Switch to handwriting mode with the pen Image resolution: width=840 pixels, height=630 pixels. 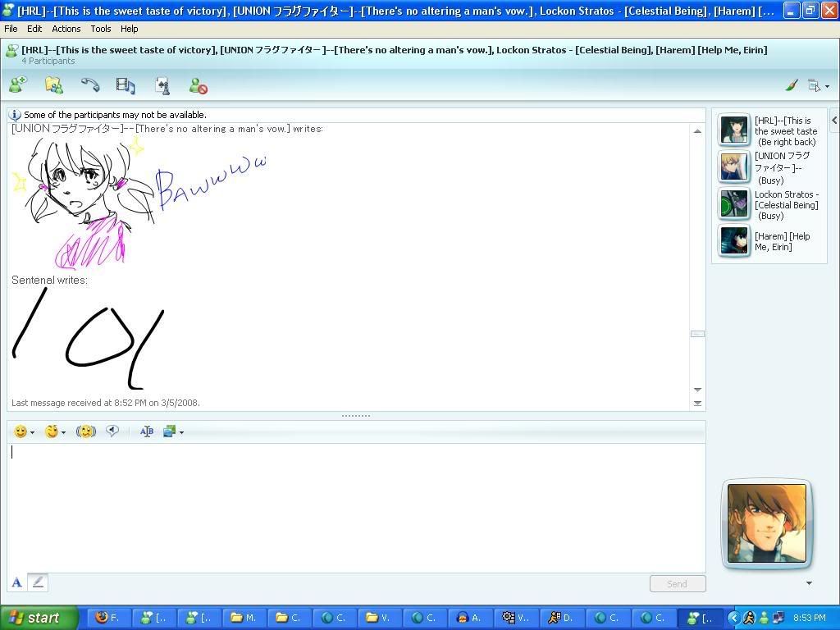pyautogui.click(x=38, y=582)
